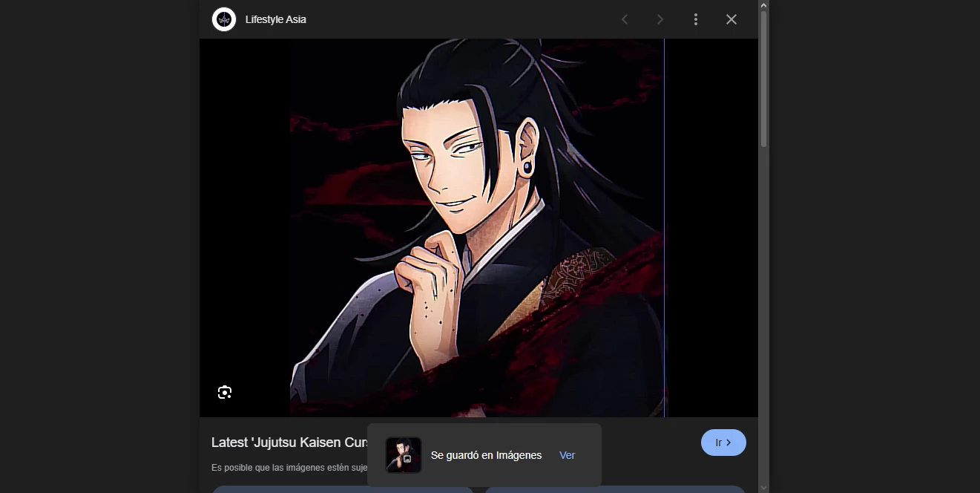Image resolution: width=980 pixels, height=493 pixels.
Task: Click the right pill button at bottom
Action: tap(615, 489)
